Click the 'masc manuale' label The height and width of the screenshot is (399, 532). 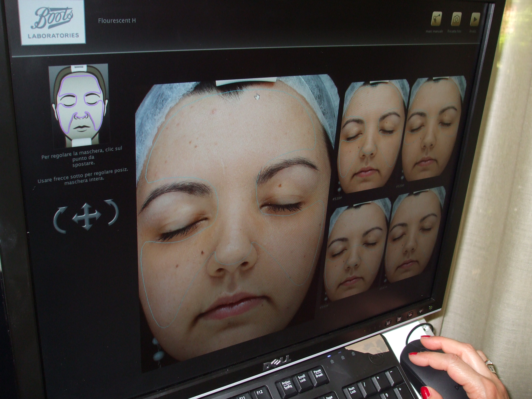point(434,31)
